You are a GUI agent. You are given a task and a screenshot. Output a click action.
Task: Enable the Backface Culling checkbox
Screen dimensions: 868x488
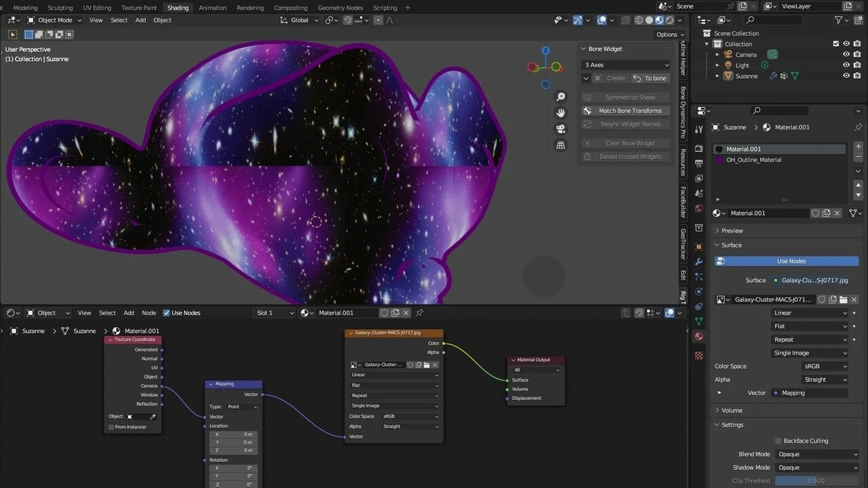(x=778, y=441)
